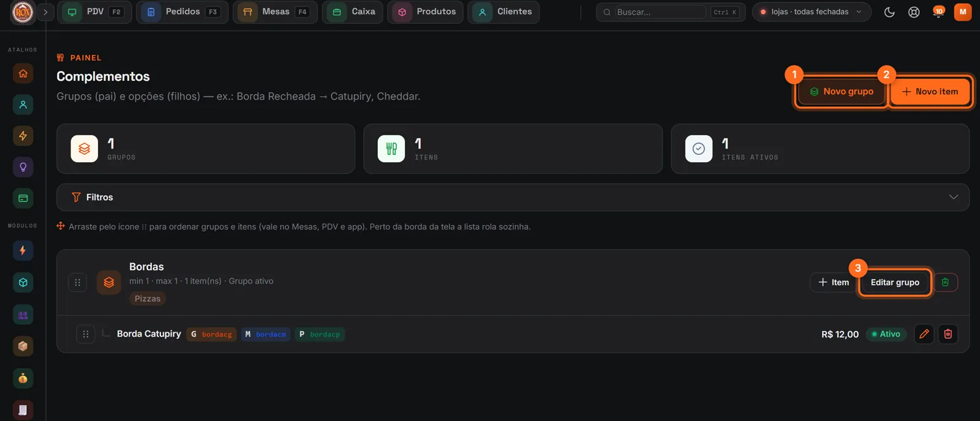The height and width of the screenshot is (421, 980).
Task: Click the yellow lightning shortcut under Atalhos
Action: point(23,136)
